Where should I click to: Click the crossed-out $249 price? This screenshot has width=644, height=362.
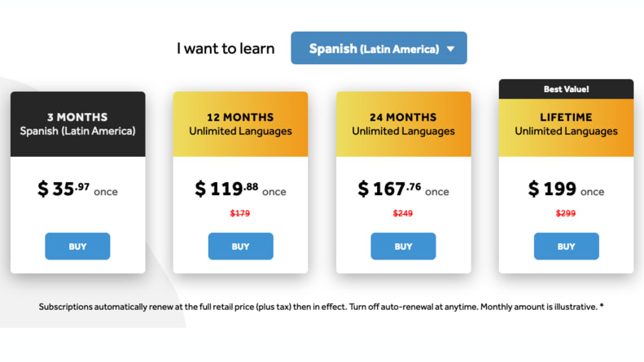tap(403, 213)
